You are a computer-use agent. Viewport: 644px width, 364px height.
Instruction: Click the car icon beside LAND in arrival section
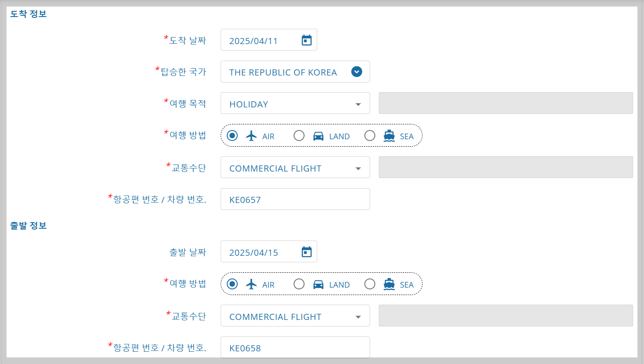click(x=319, y=136)
